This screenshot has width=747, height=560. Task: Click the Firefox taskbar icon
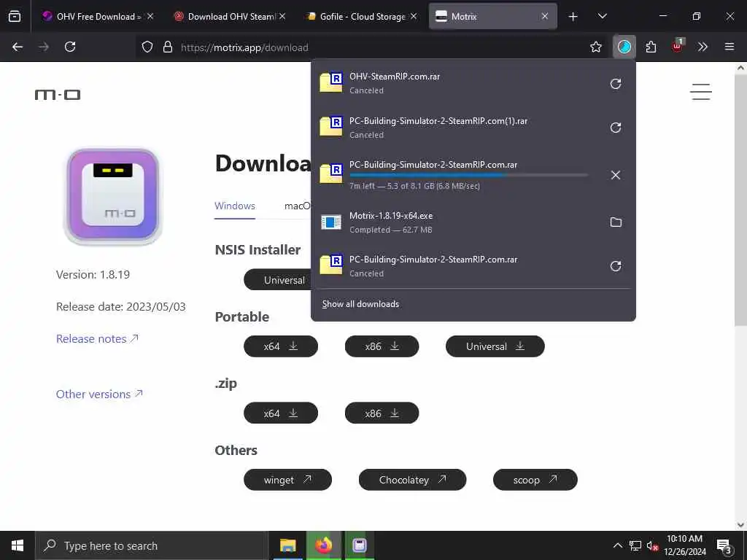point(323,545)
